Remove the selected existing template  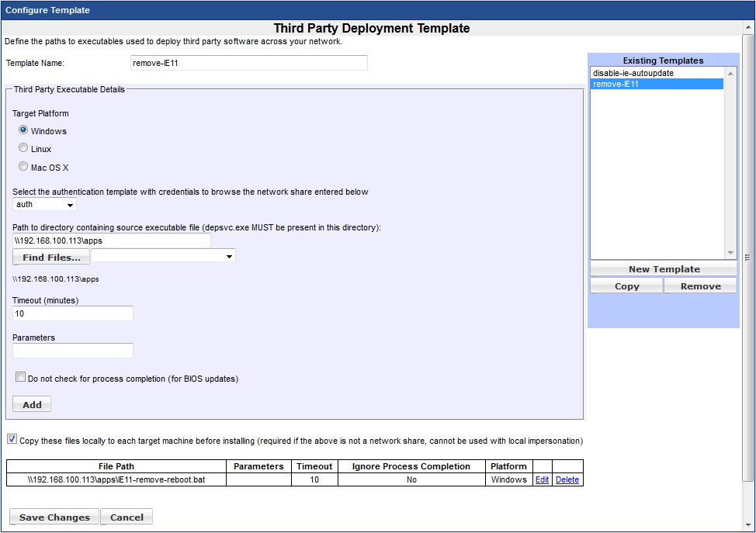click(x=700, y=286)
